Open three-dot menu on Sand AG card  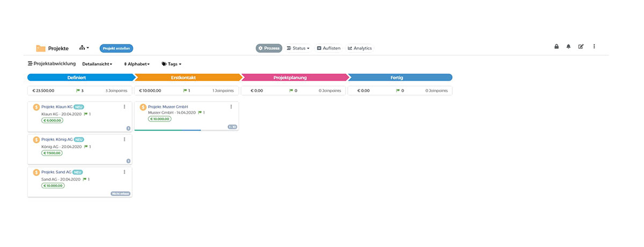[125, 172]
